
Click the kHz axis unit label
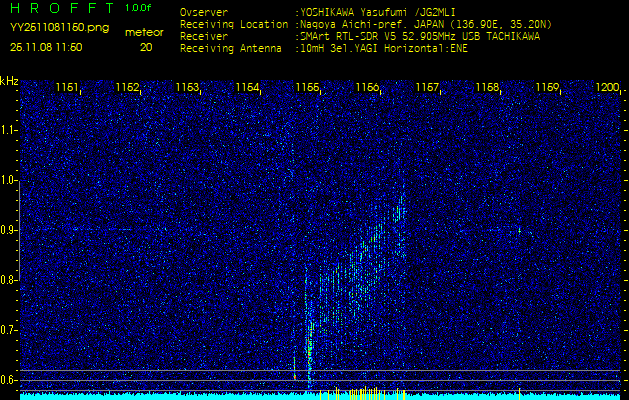9,81
